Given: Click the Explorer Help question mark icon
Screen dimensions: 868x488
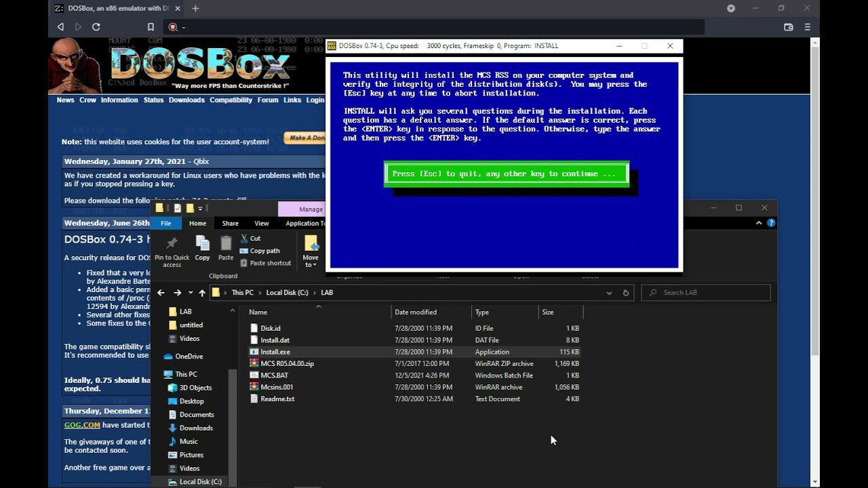Looking at the screenshot, I should pos(771,223).
